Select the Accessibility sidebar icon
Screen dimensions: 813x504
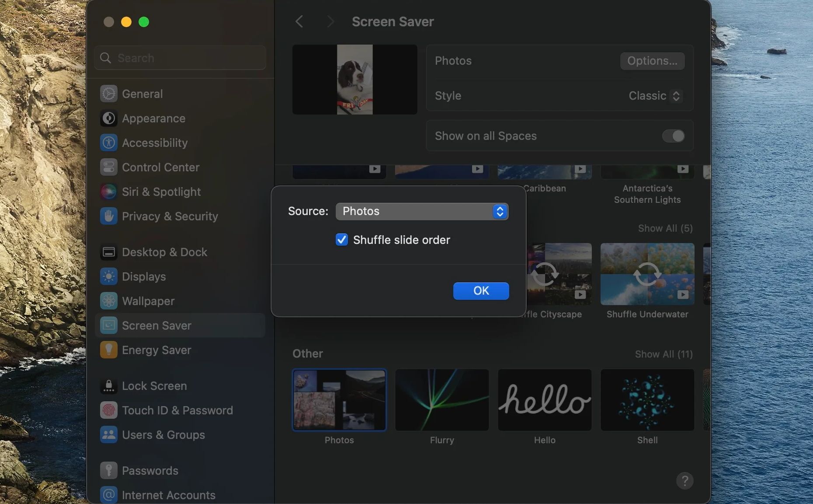click(108, 143)
